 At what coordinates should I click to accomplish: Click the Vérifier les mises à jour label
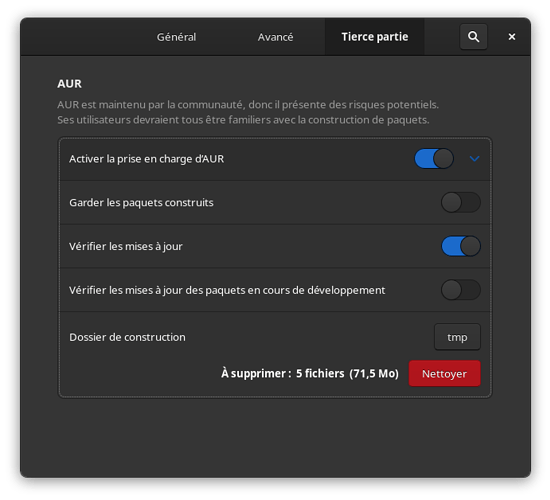126,246
